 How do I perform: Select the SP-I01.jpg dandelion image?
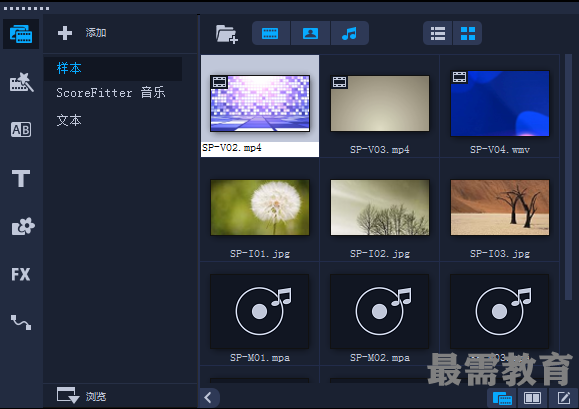pyautogui.click(x=260, y=207)
